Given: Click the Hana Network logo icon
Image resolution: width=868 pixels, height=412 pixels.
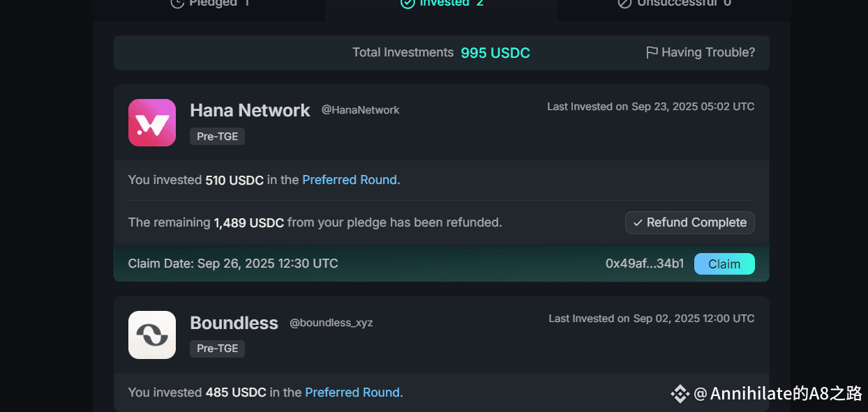Looking at the screenshot, I should click(152, 123).
